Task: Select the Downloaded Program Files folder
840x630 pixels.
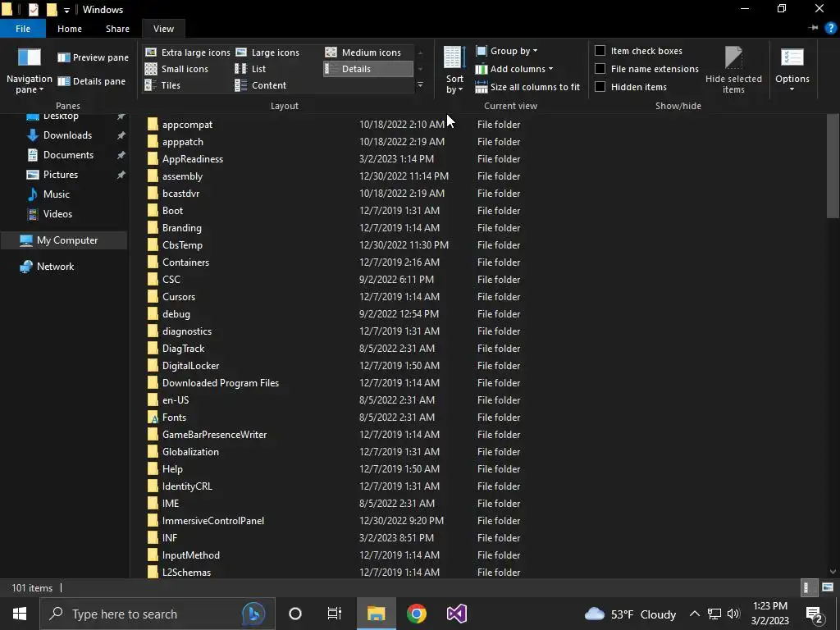Action: click(220, 383)
